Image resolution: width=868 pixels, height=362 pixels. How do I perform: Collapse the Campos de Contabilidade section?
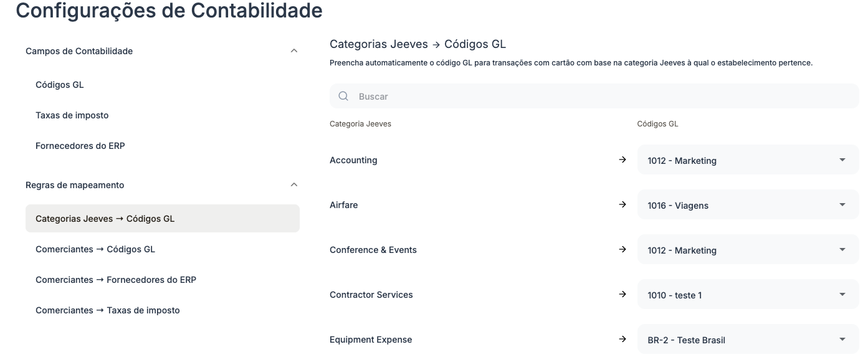tap(294, 51)
